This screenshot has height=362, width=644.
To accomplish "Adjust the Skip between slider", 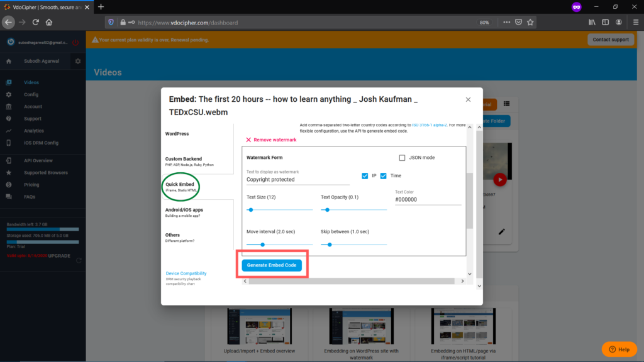I will [353, 244].
